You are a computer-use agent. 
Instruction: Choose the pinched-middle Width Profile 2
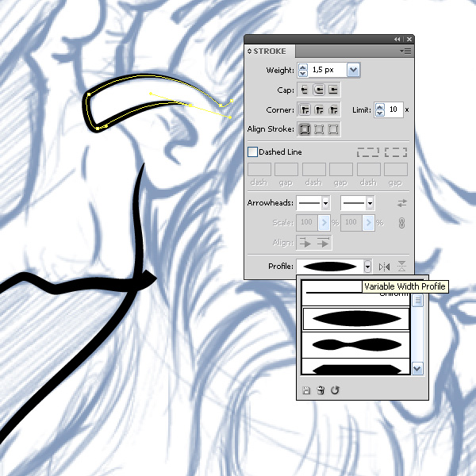click(355, 345)
